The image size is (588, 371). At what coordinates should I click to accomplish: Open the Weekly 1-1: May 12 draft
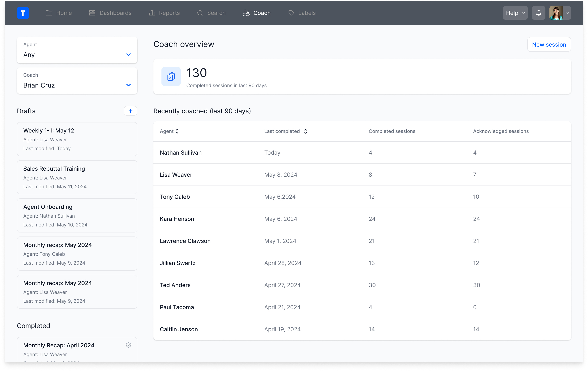tap(77, 139)
